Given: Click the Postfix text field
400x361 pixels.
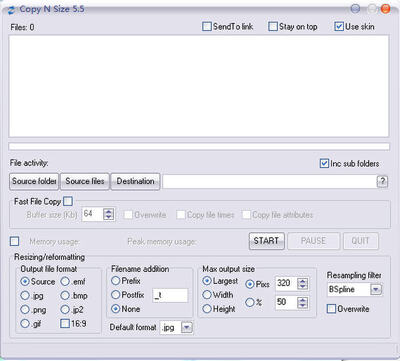Looking at the screenshot, I should click(x=170, y=295).
